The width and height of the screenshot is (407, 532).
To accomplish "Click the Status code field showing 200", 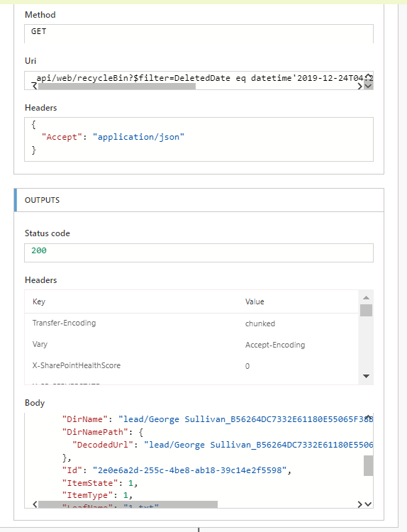I will [199, 253].
